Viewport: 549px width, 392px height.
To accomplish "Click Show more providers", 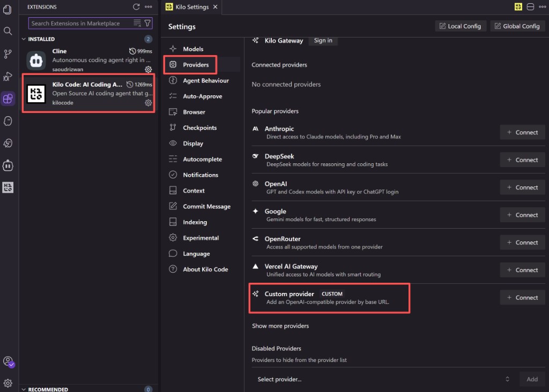I will pyautogui.click(x=280, y=326).
